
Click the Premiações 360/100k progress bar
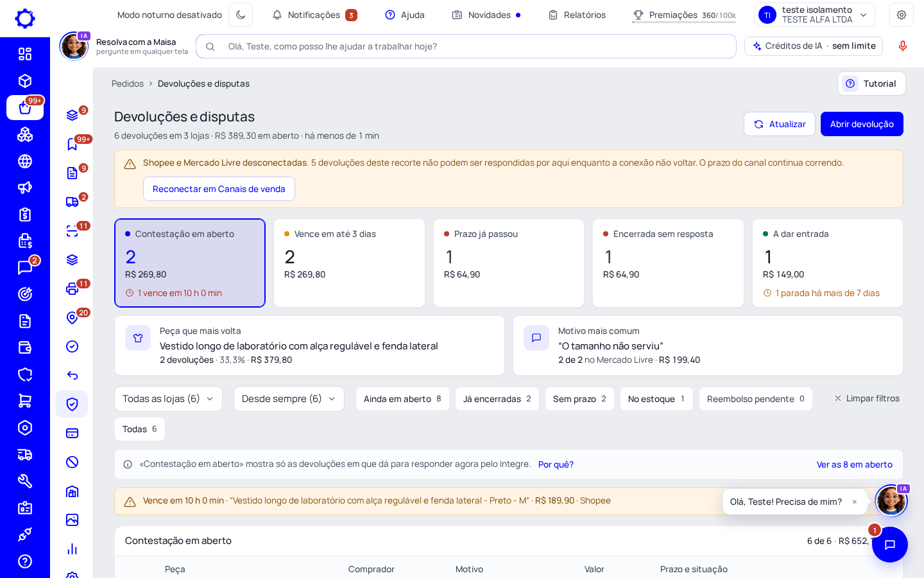[684, 22]
